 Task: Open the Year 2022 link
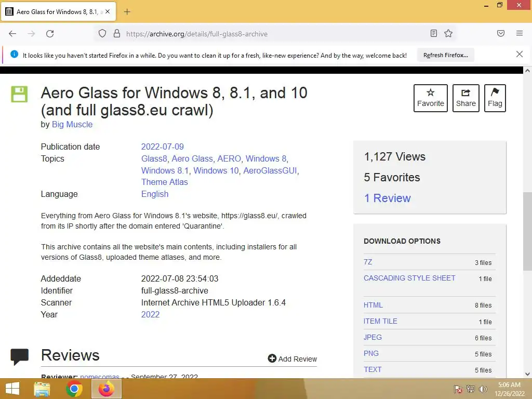[x=150, y=314]
